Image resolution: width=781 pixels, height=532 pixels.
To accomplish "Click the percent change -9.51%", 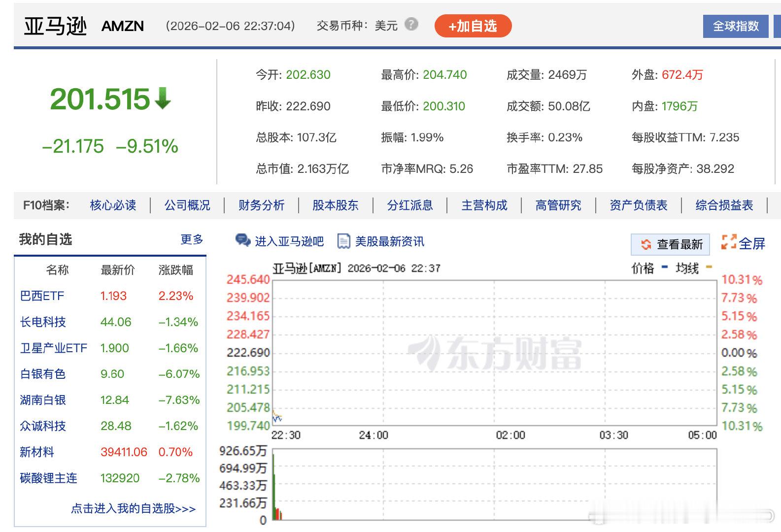I will pos(147,146).
